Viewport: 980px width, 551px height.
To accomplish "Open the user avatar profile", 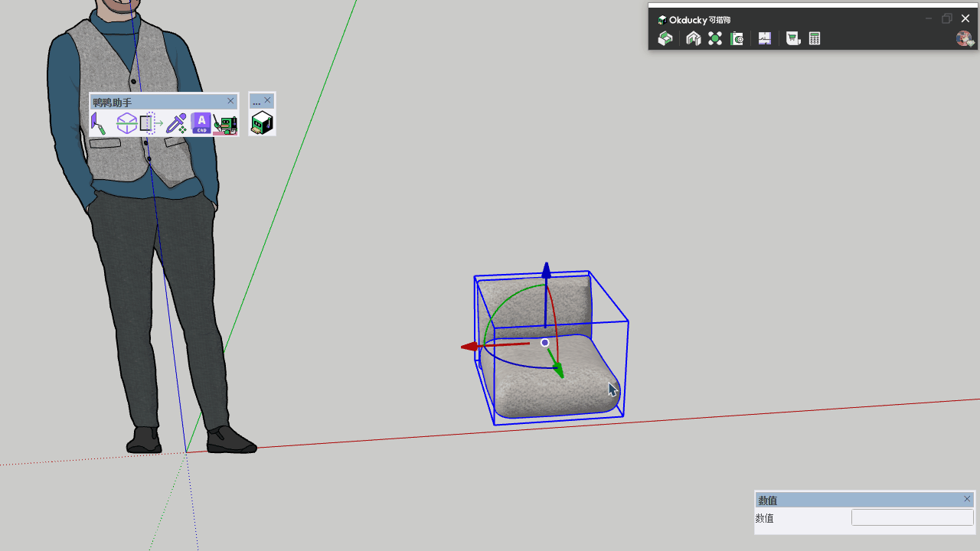I will [964, 38].
